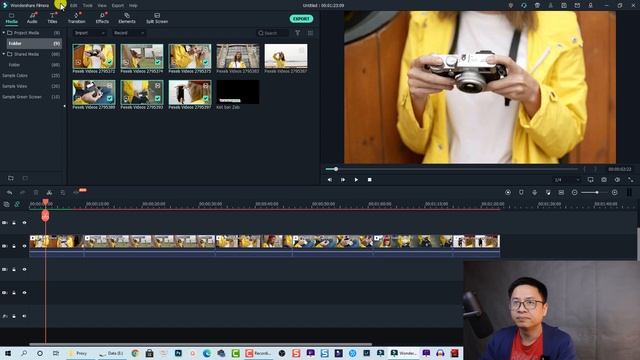Viewport: 640px width, 360px height.
Task: Click the timeline zoom in plus icon
Action: (x=614, y=193)
